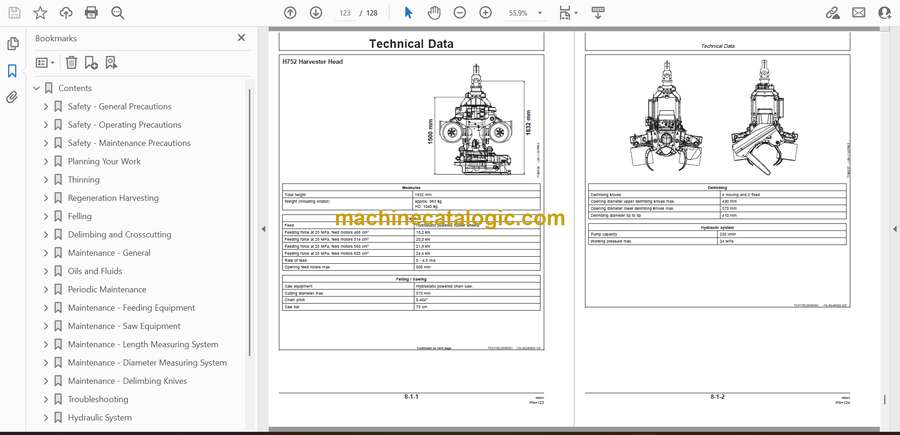Open Maintenance - Delimbing Knives bookmark
This screenshot has width=900, height=435.
(127, 381)
